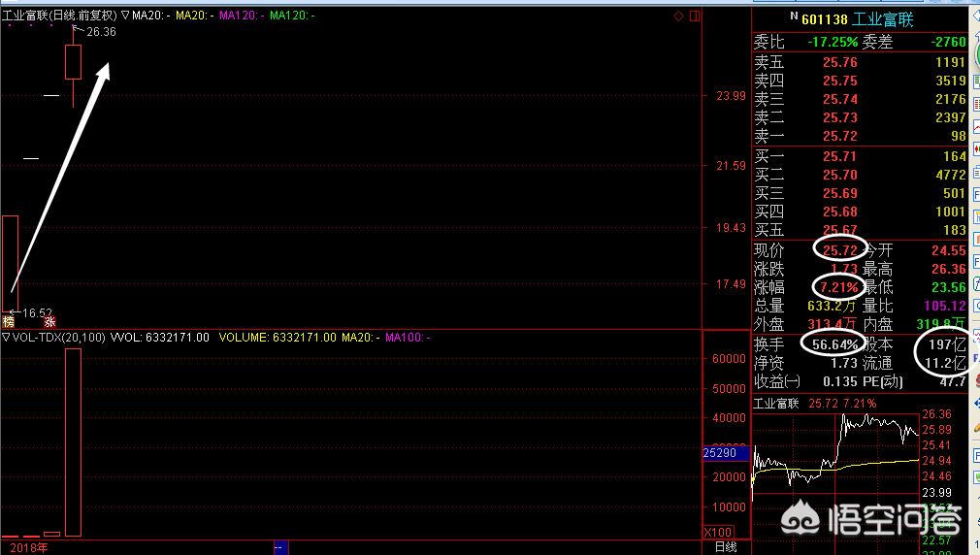
Task: Click the 工业富联(日线,前复权) chart title
Action: (x=59, y=15)
